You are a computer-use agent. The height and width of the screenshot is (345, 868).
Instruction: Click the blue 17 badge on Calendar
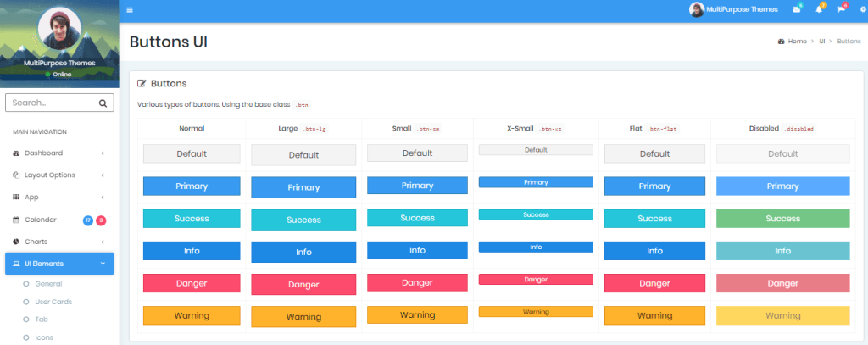[x=87, y=220]
